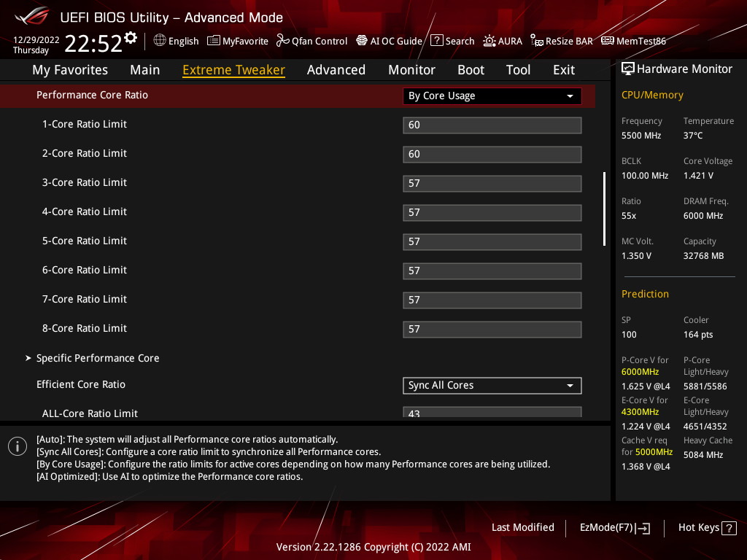
Task: Click the Hardware Monitor display icon
Action: (628, 69)
